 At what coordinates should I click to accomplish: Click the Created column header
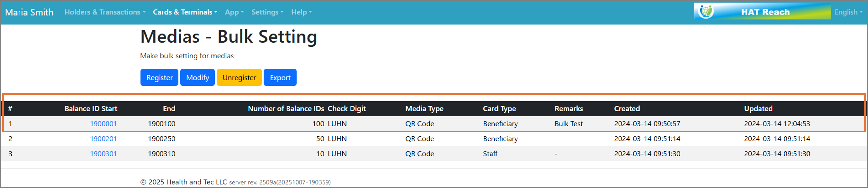[627, 109]
